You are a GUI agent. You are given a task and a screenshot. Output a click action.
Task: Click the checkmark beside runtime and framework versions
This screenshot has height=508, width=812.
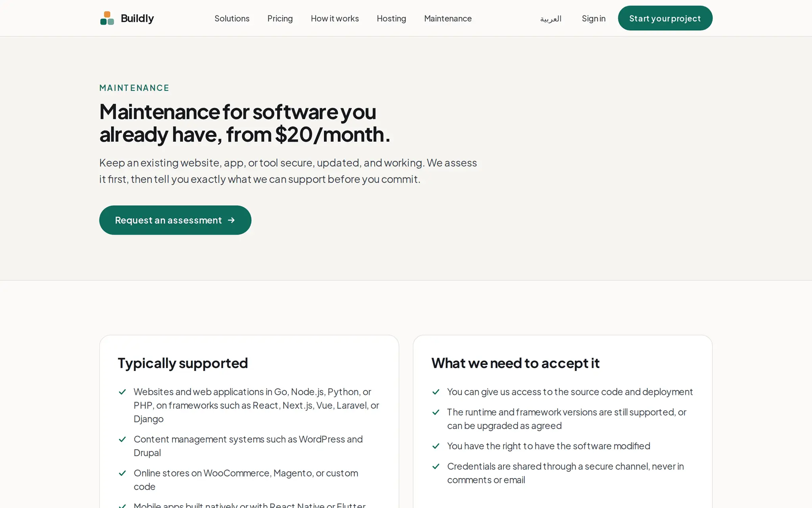coord(436,412)
